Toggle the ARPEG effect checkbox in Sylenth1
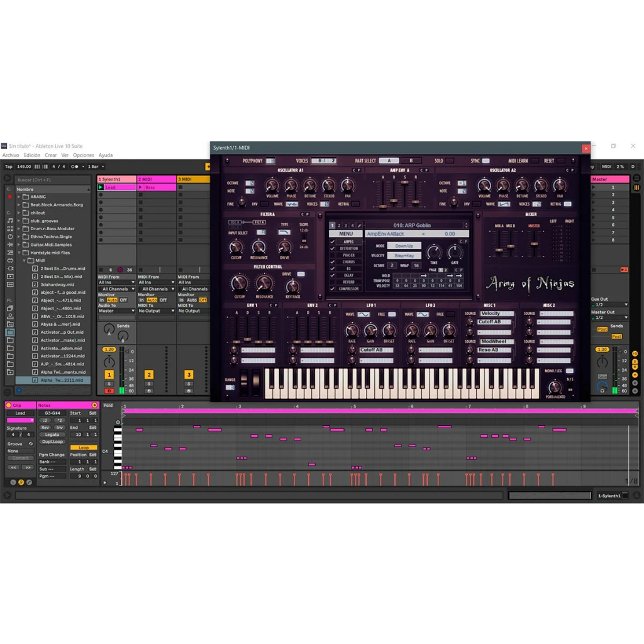The width and height of the screenshot is (644, 644). pos(332,242)
